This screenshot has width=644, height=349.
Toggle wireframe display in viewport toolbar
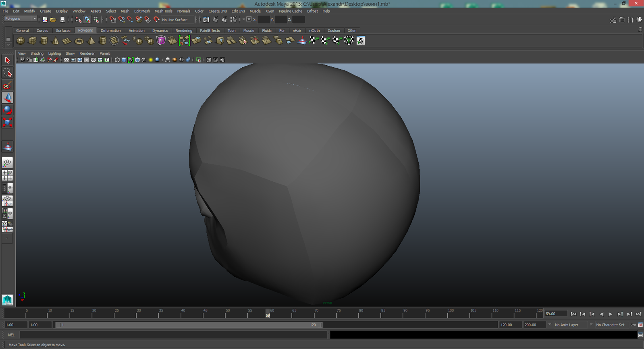[117, 60]
